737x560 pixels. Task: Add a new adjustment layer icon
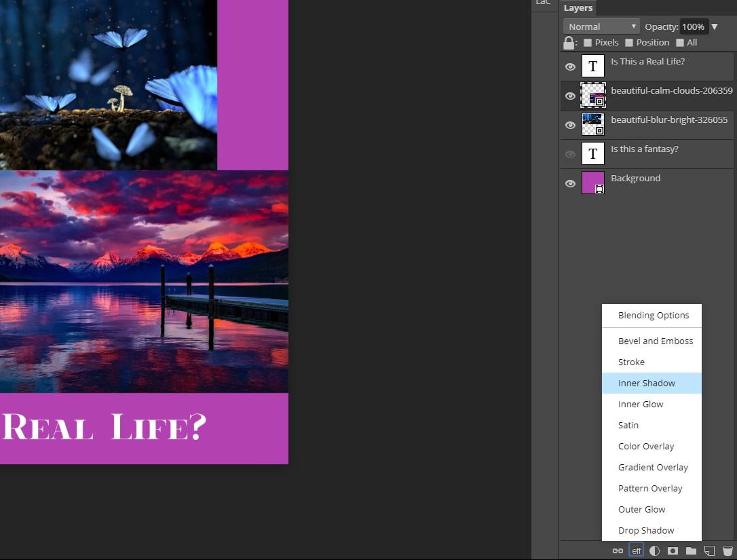click(x=654, y=550)
